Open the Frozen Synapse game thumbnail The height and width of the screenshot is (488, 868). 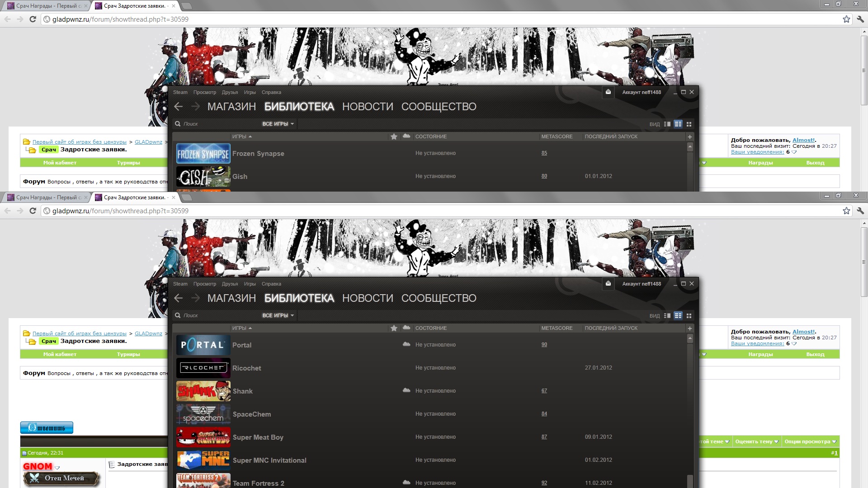click(203, 154)
